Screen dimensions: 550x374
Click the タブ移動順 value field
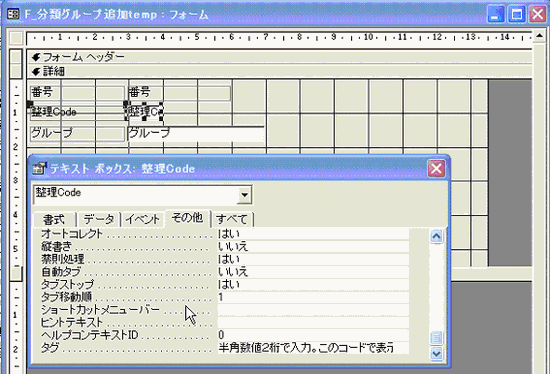tap(313, 297)
